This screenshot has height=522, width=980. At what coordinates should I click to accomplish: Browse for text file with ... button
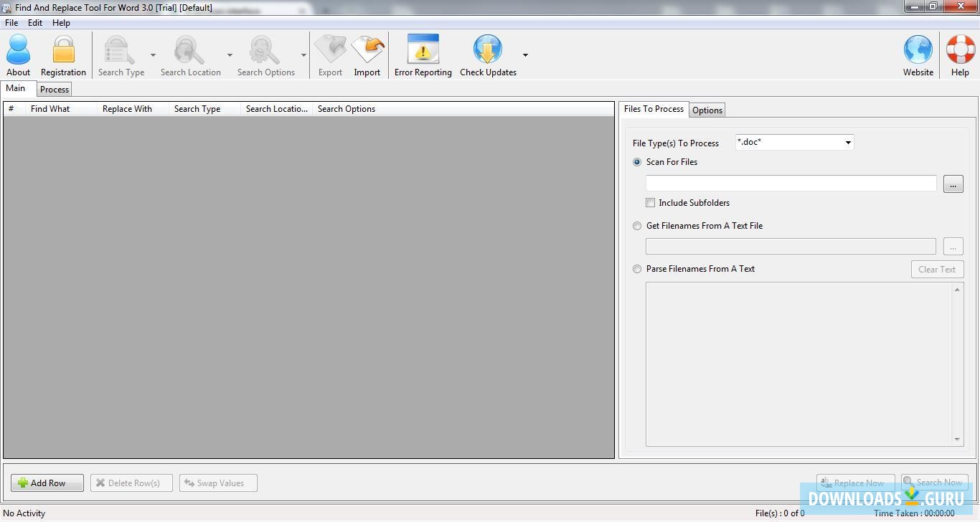coord(953,247)
